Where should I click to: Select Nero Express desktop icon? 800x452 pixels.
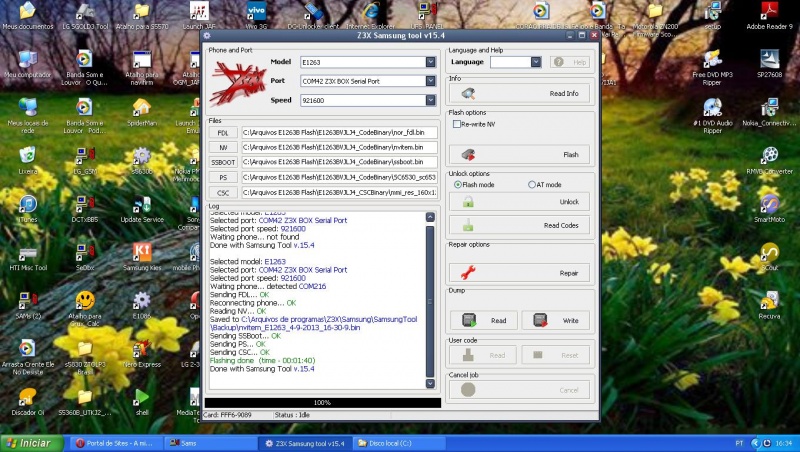click(142, 355)
